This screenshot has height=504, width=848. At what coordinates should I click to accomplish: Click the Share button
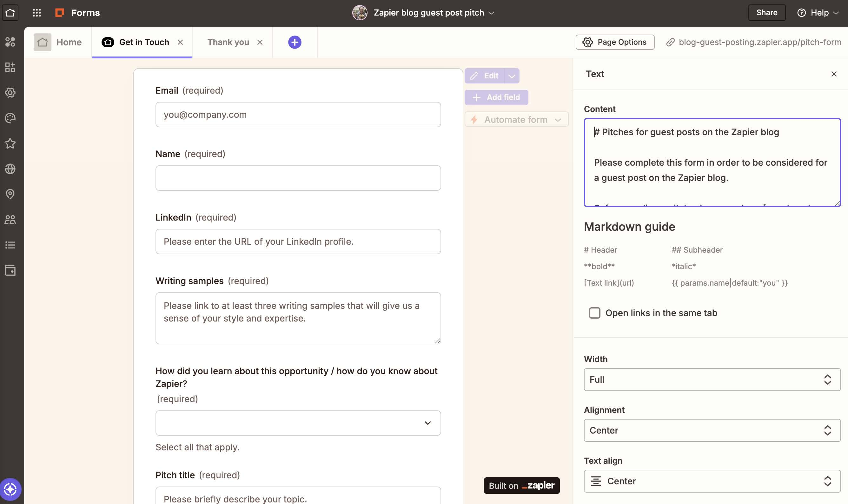point(766,12)
